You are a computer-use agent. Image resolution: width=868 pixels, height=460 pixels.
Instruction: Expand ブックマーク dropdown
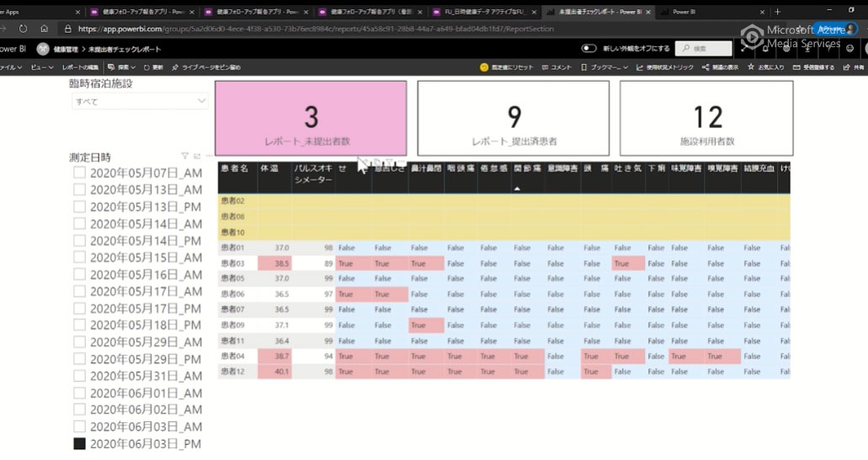click(604, 67)
